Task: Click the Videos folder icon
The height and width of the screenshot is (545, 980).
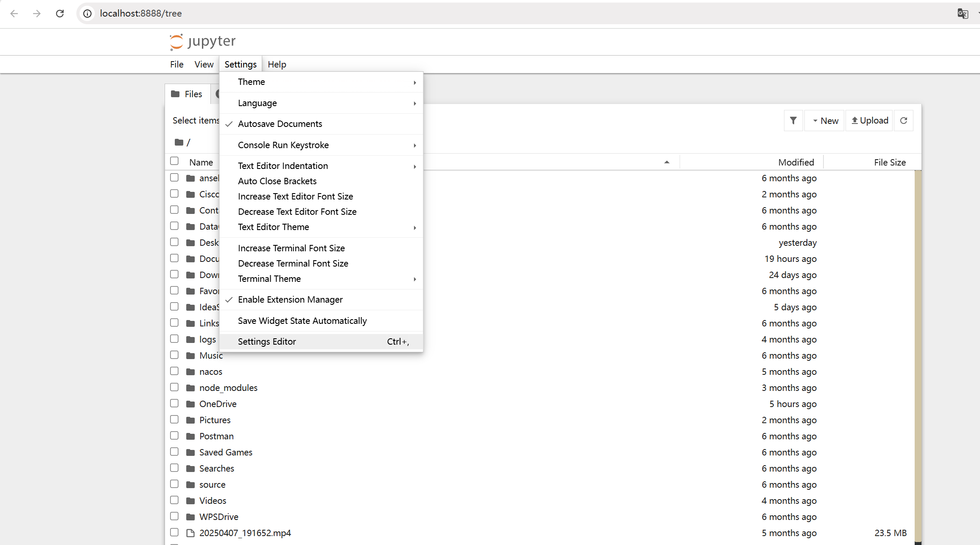Action: point(190,501)
